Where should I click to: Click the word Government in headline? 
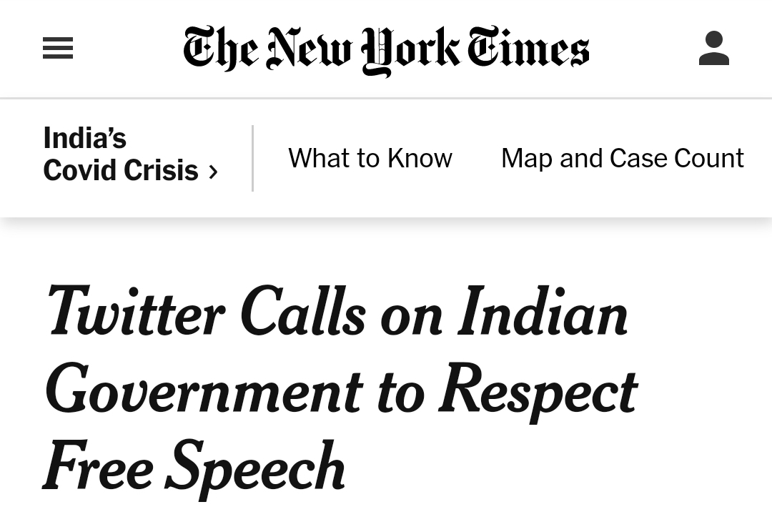204,390
